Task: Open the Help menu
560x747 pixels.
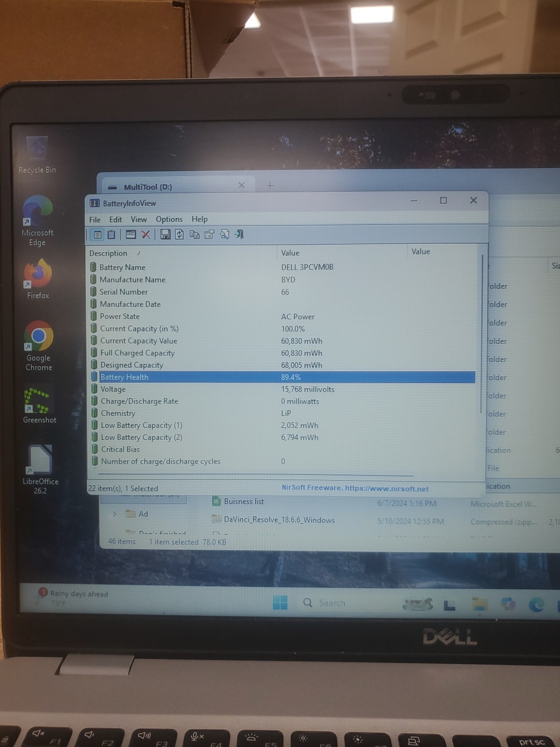Action: coord(200,219)
